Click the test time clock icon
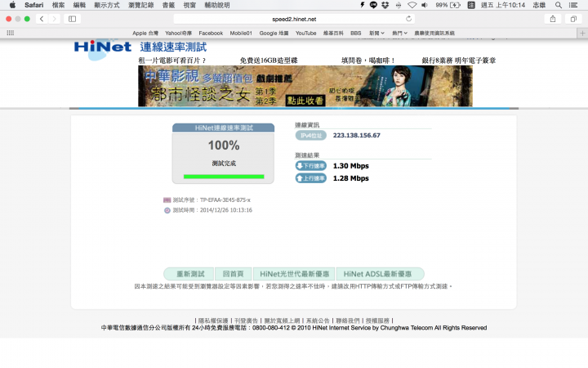This screenshot has width=588, height=368. [x=167, y=210]
